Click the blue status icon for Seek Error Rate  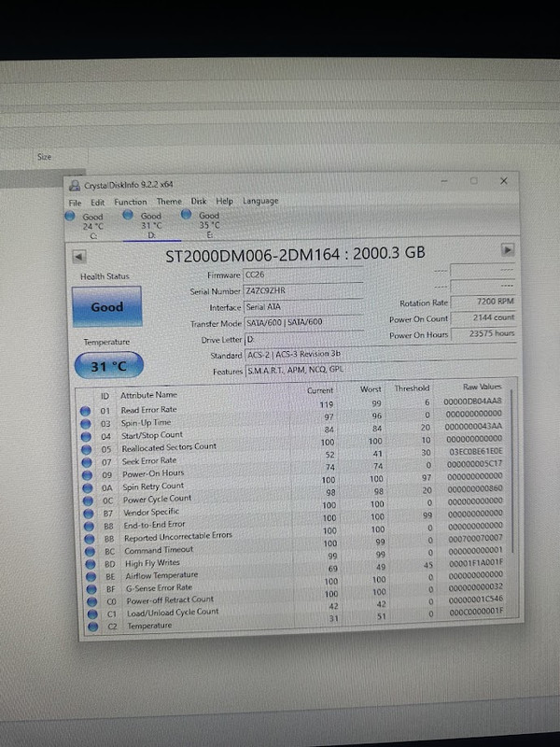[87, 462]
